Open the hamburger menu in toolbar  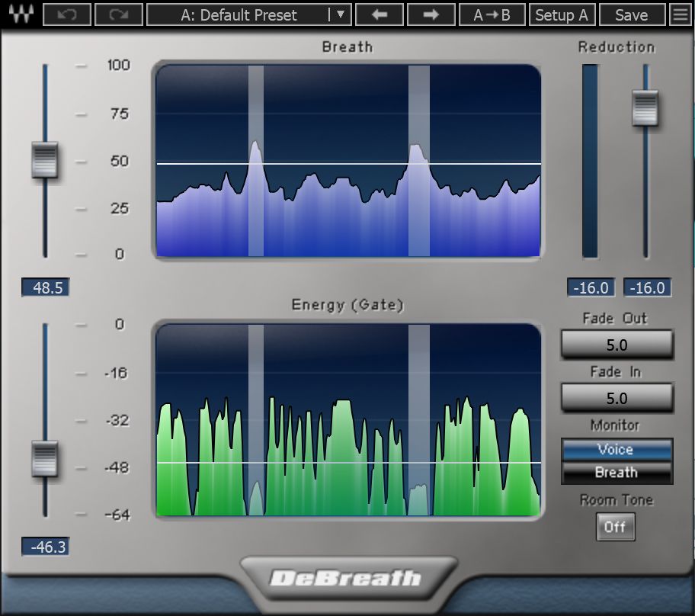pyautogui.click(x=680, y=14)
